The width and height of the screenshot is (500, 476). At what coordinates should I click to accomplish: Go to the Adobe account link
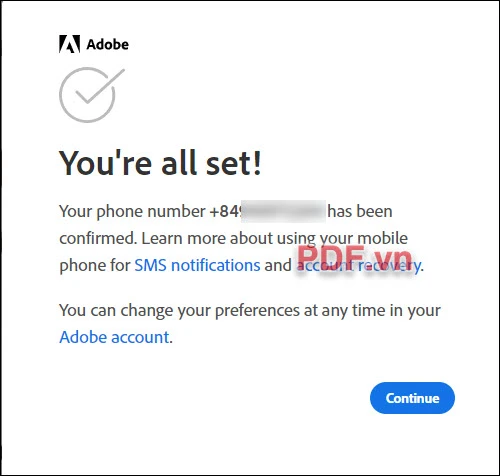pyautogui.click(x=114, y=337)
